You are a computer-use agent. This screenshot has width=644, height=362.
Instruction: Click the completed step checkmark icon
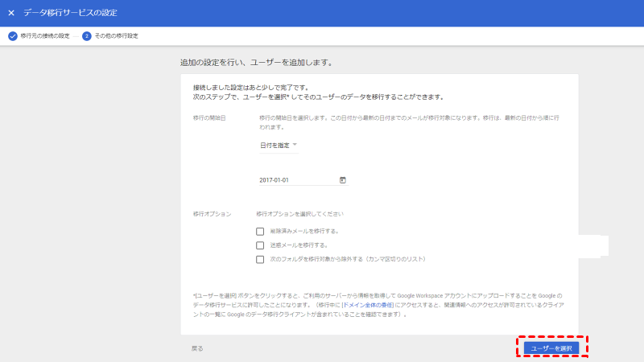point(13,36)
